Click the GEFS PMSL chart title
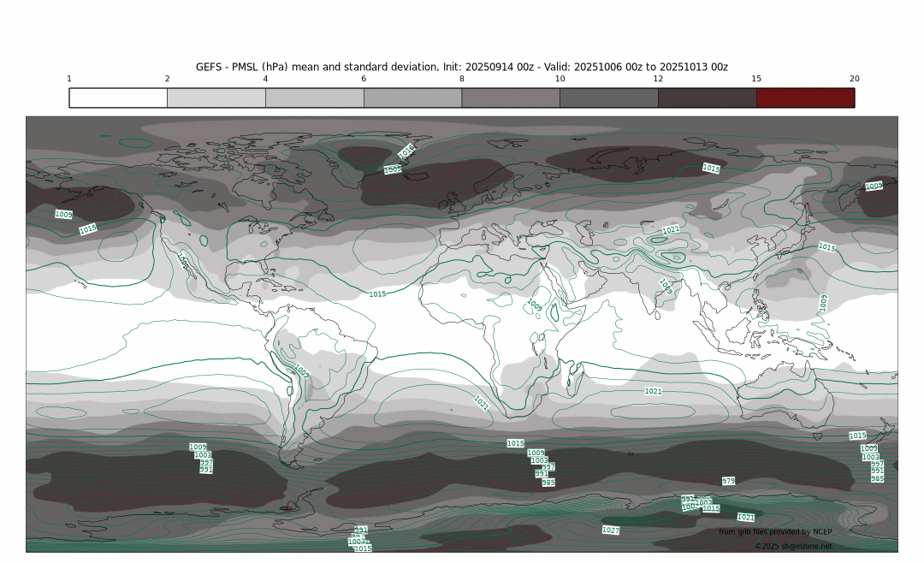Image resolution: width=924 pixels, height=563 pixels. click(462, 67)
